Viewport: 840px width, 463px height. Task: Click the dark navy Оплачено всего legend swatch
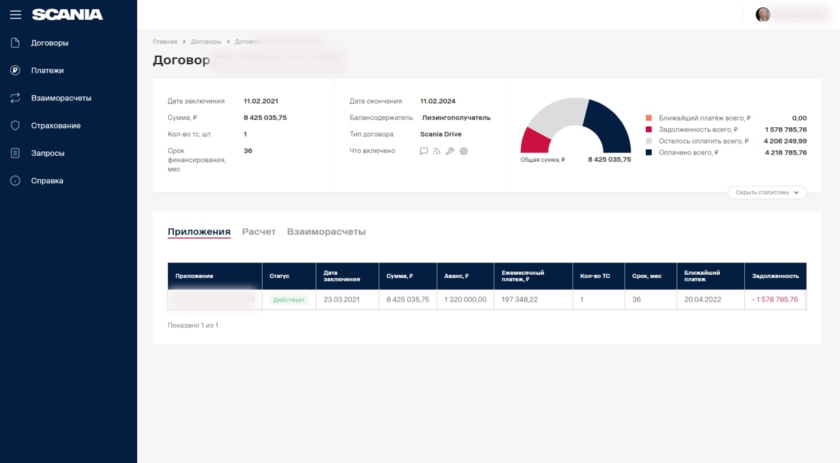tap(649, 153)
